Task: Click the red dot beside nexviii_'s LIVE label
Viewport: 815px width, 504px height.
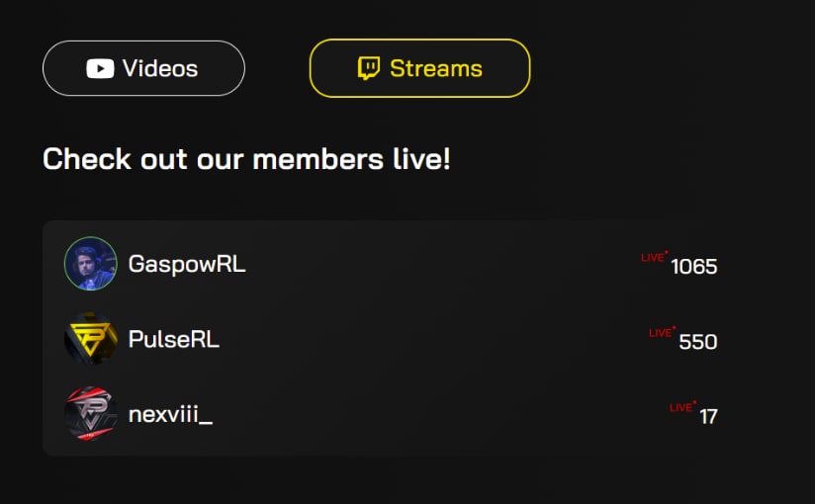Action: 694,402
